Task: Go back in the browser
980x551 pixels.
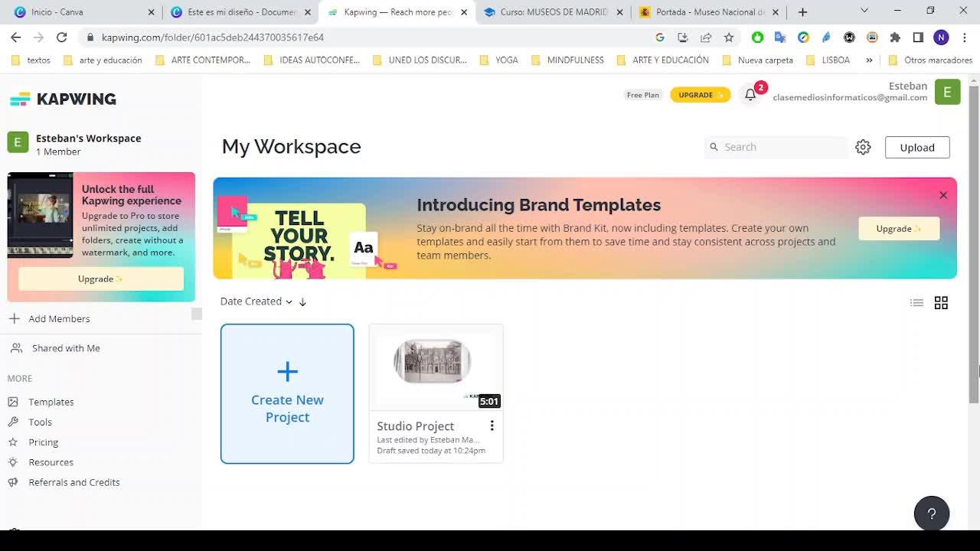Action: (15, 37)
